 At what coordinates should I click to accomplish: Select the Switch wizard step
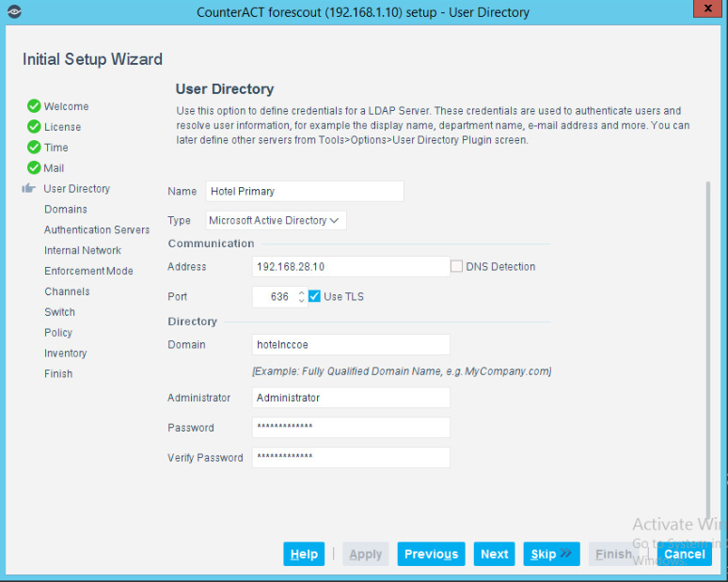pos(59,312)
